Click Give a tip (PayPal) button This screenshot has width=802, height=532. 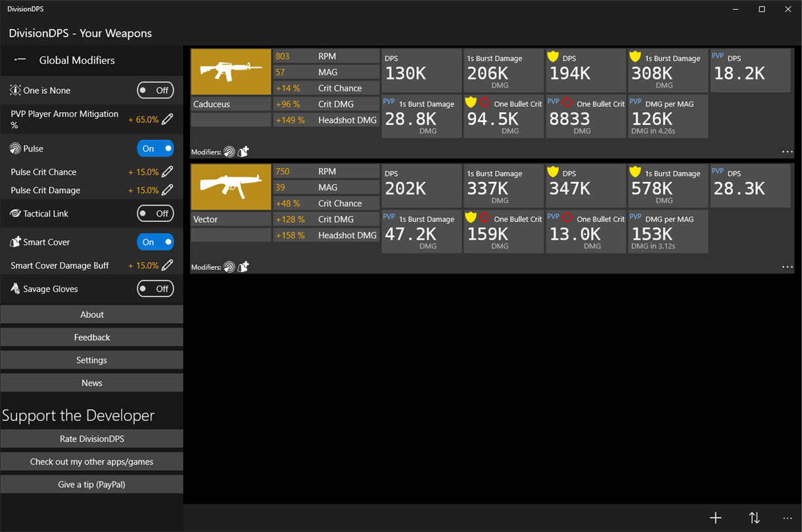tap(92, 484)
